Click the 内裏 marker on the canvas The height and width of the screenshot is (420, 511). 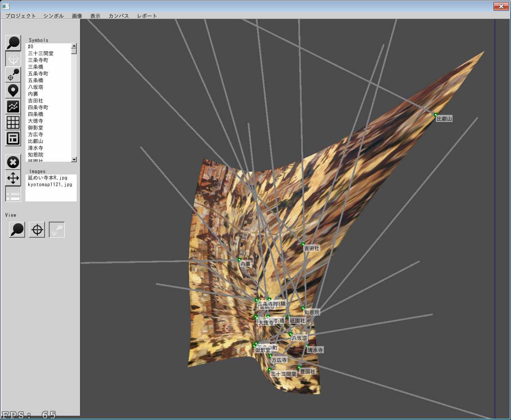[x=239, y=260]
